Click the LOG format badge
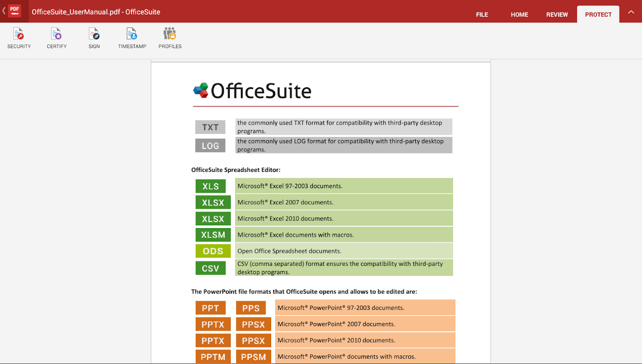This screenshot has height=364, width=642. pos(210,146)
